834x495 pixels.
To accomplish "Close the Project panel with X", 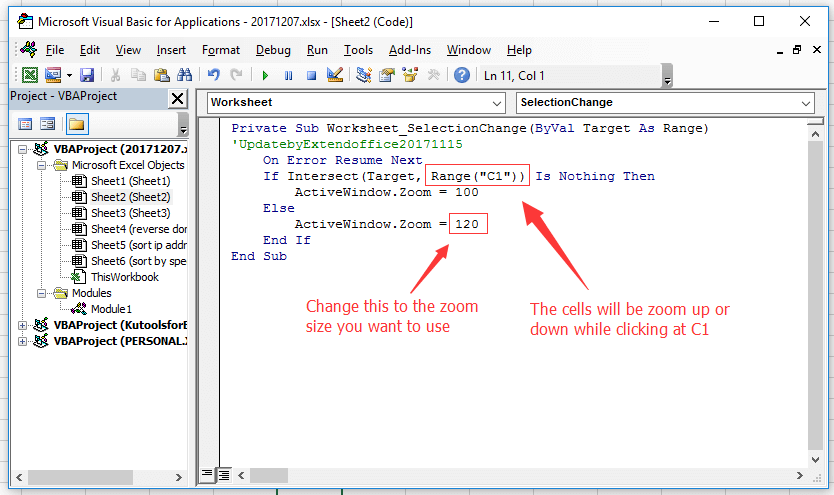I will 177,98.
